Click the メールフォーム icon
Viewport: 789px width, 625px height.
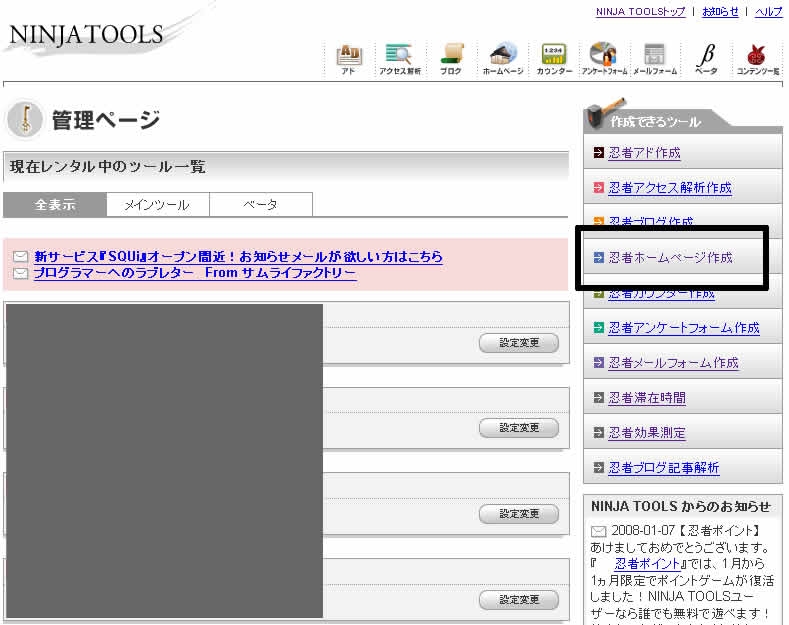pyautogui.click(x=655, y=58)
